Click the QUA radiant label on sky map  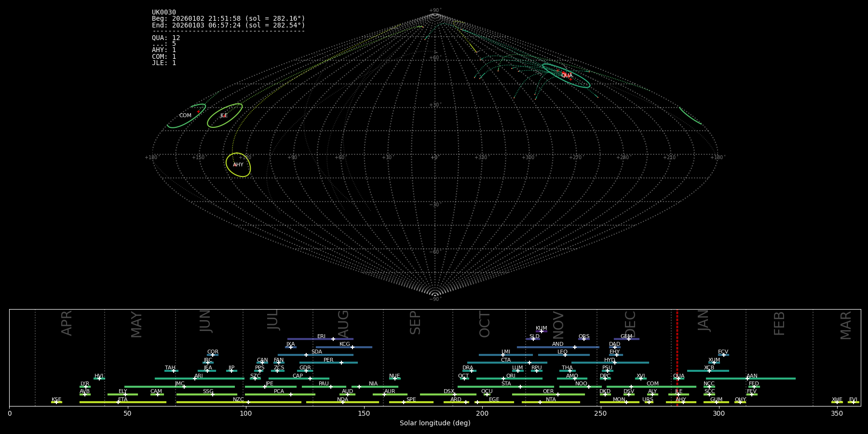pyautogui.click(x=567, y=76)
